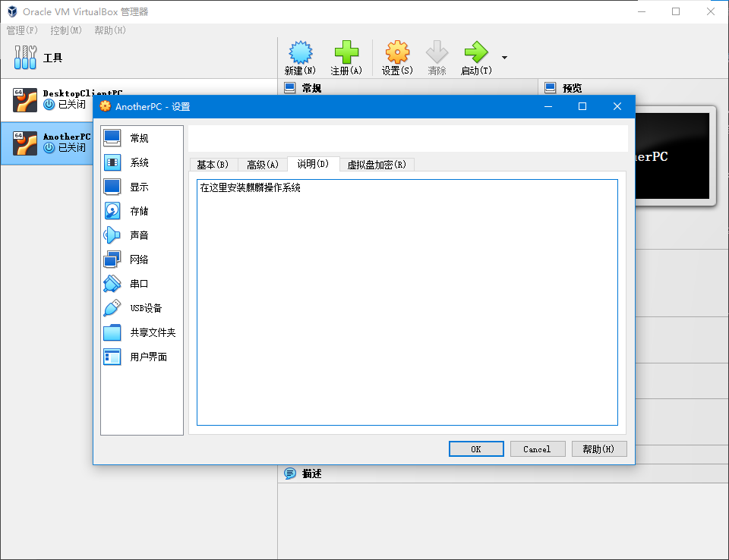Switch to the 虚拟盘加密(R) tab
Viewport: 729px width, 560px height.
coord(377,165)
